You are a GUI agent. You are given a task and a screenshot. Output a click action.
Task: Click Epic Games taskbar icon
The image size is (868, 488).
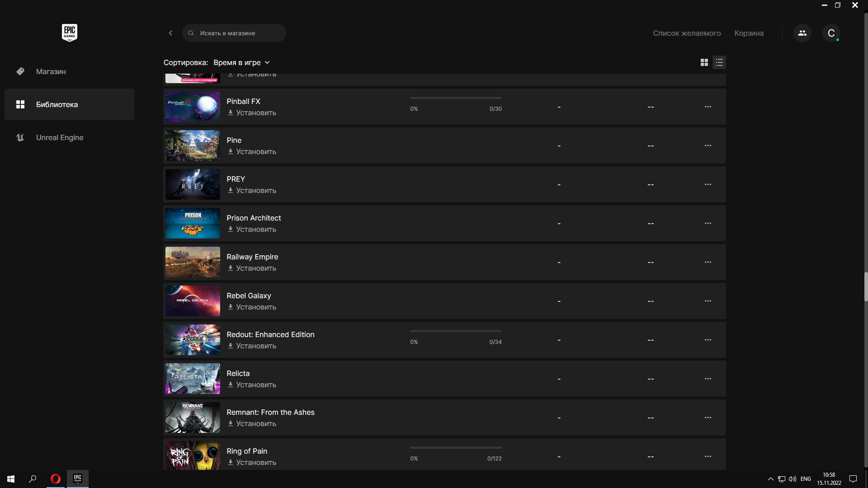pyautogui.click(x=78, y=479)
